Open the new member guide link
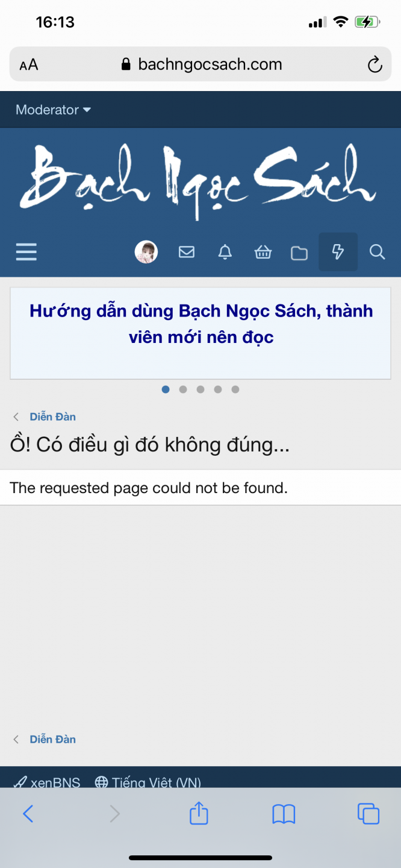Viewport: 401px width, 868px height. [200, 322]
